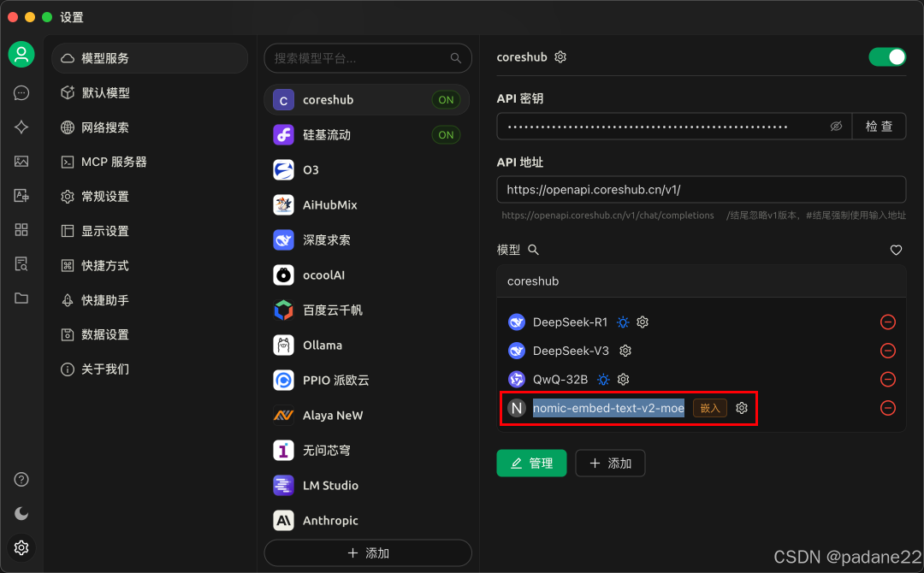This screenshot has width=924, height=573.
Task: Open the 模型服务 settings section
Action: click(x=150, y=58)
